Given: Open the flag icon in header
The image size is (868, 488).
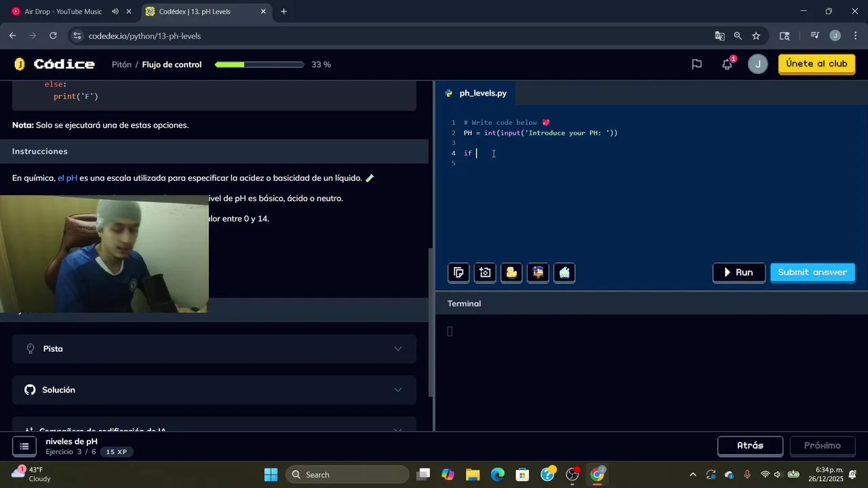Looking at the screenshot, I should (x=696, y=64).
